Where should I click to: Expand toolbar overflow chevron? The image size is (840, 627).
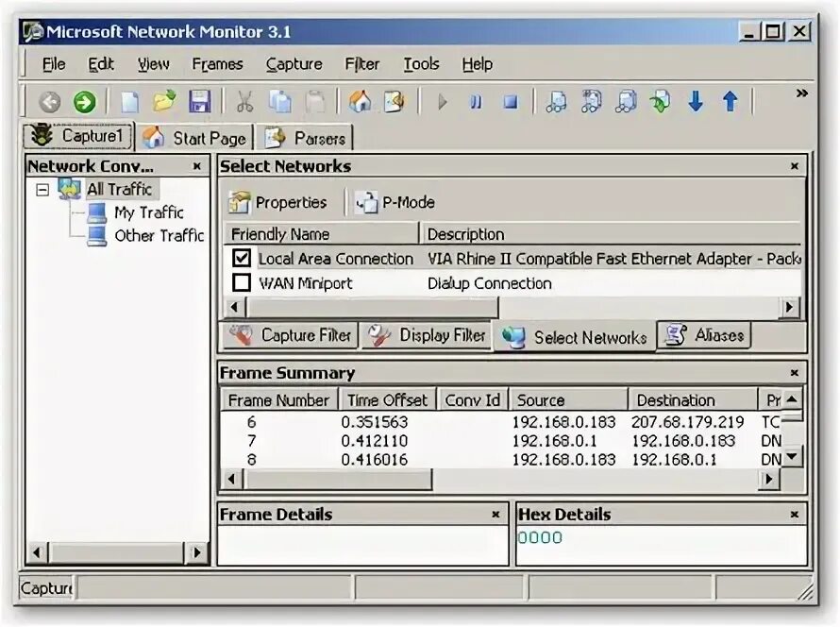801,93
